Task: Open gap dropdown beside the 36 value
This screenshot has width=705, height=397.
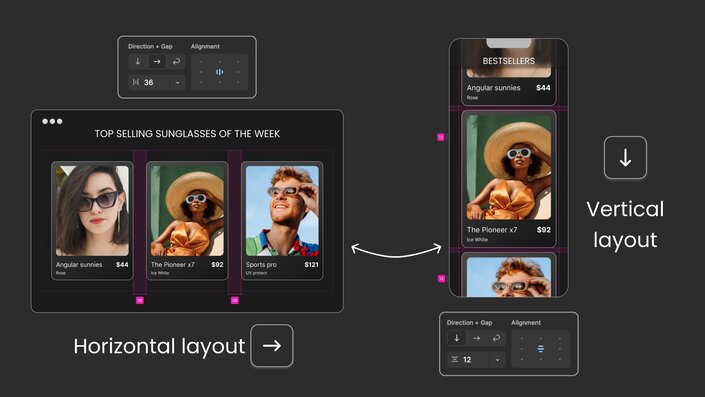Action: coord(178,82)
